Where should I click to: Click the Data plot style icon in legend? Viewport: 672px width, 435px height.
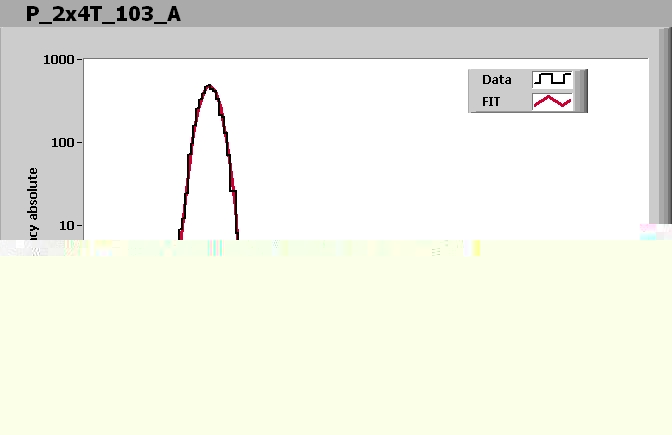[552, 79]
